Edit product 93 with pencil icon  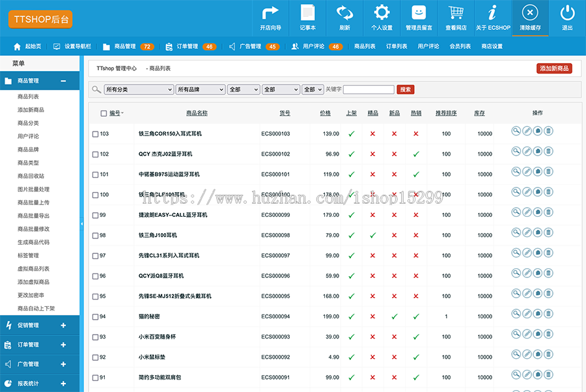[x=527, y=334]
